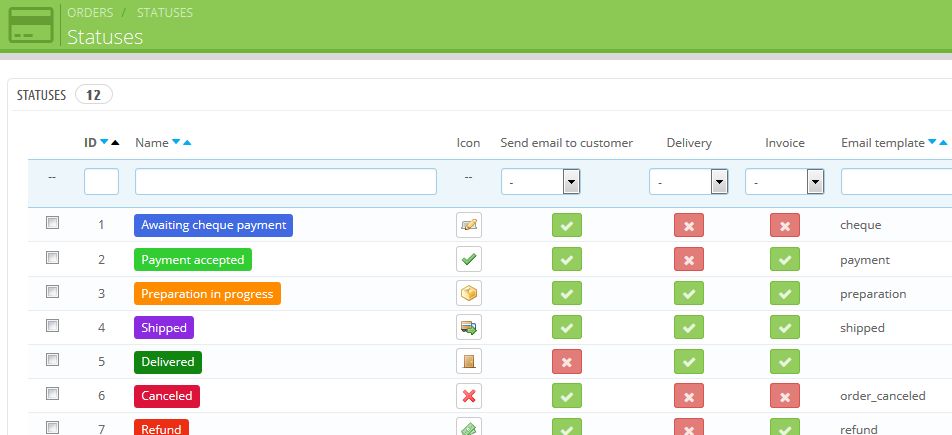Sort ID column ascending arrow
Image resolution: width=952 pixels, height=435 pixels.
[x=115, y=143]
